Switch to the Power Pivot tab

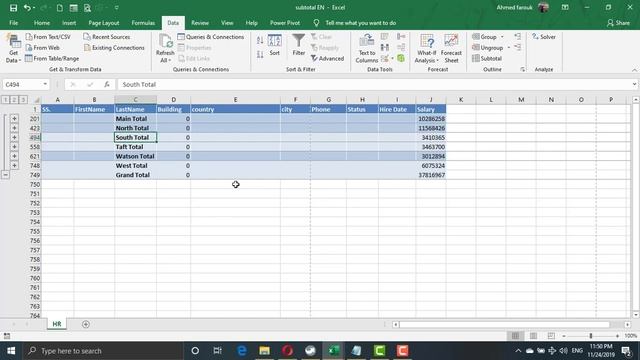click(x=285, y=23)
